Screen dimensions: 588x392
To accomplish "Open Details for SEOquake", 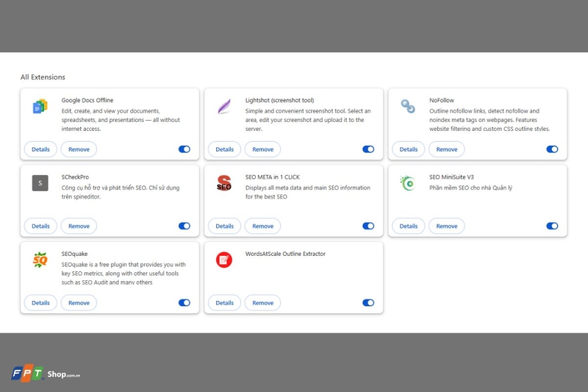I will tap(40, 303).
